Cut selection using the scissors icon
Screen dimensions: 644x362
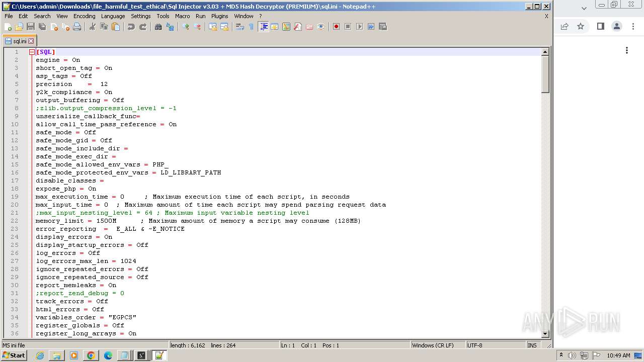(93, 27)
